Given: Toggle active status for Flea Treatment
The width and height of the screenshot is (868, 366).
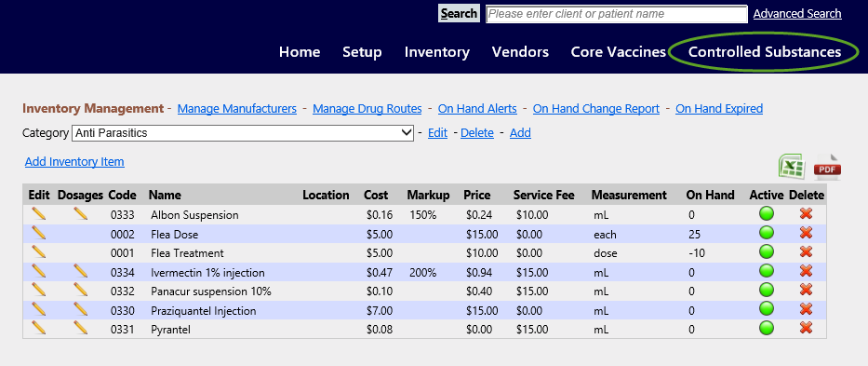Looking at the screenshot, I should (767, 251).
